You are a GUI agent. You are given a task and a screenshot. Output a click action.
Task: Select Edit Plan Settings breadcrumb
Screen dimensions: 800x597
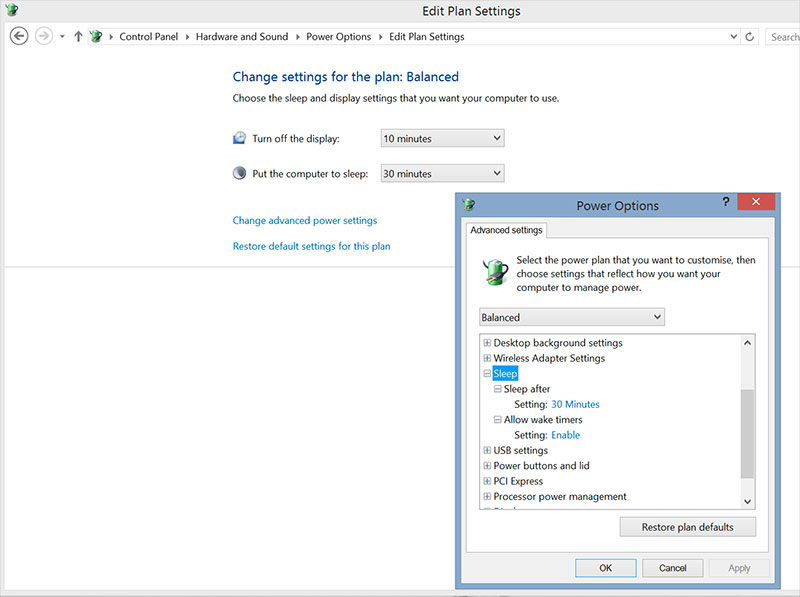427,37
